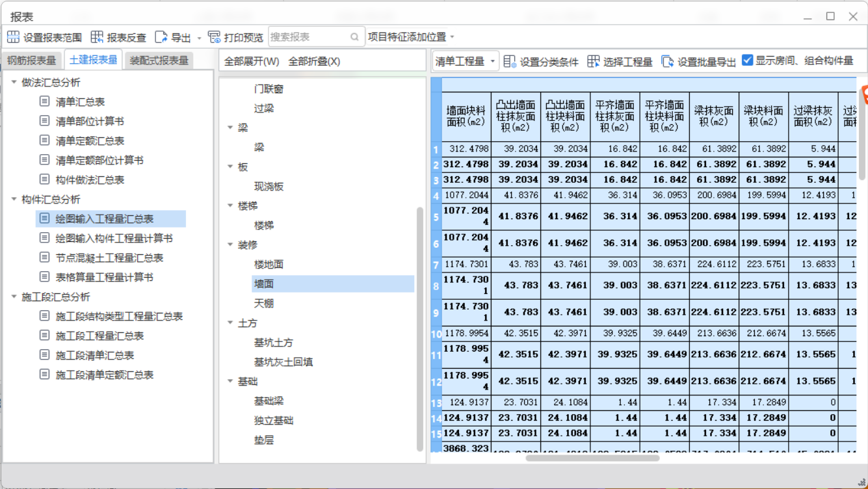Click the component tree vertical scrollbar
The width and height of the screenshot is (868, 489).
click(x=420, y=328)
